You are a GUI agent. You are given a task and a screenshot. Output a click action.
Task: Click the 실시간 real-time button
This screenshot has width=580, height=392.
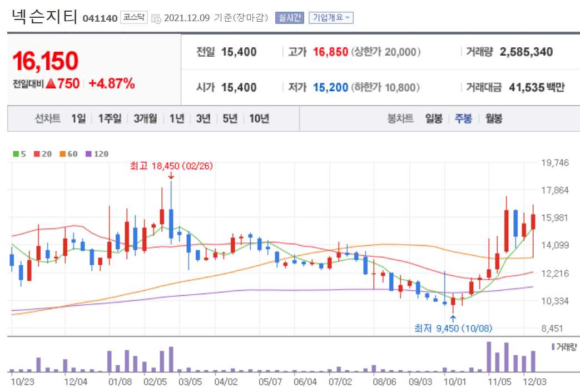(290, 18)
